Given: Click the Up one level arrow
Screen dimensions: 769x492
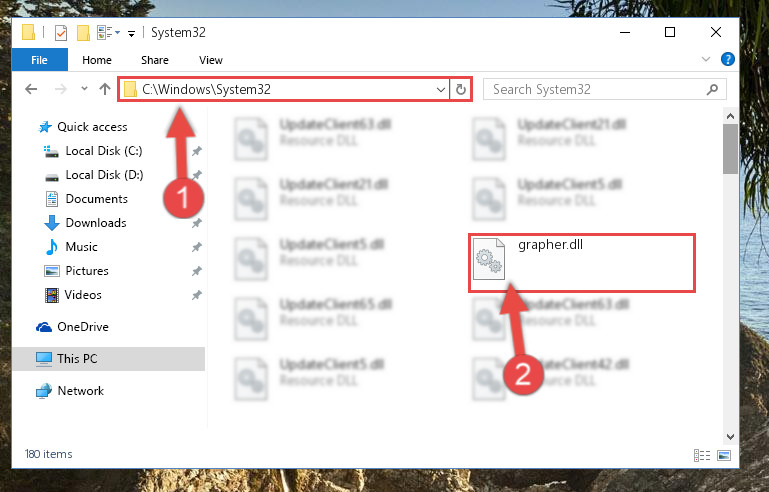Looking at the screenshot, I should pos(104,89).
